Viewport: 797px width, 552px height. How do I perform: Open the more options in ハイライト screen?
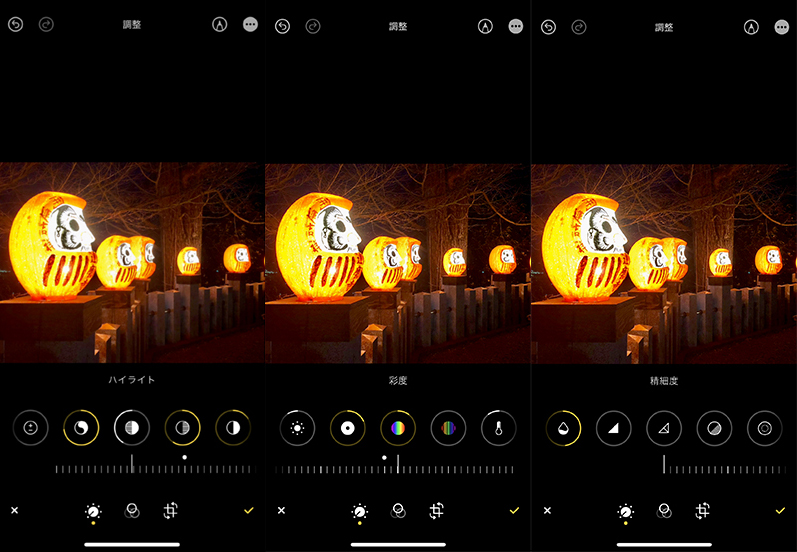pyautogui.click(x=250, y=24)
